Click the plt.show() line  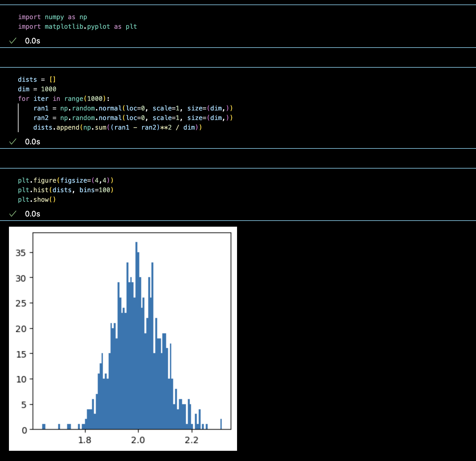click(37, 200)
